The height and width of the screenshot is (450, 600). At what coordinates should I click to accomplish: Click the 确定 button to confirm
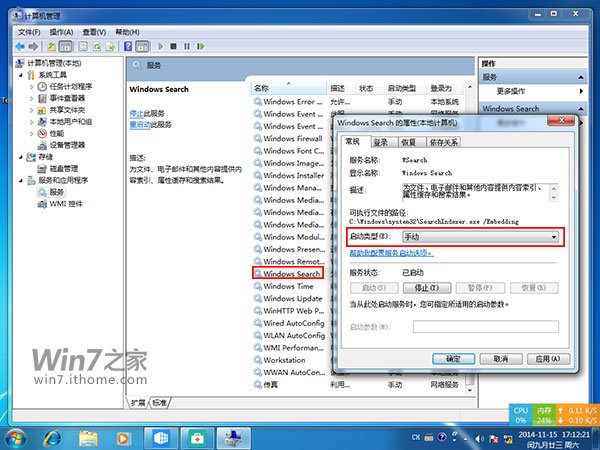point(454,358)
